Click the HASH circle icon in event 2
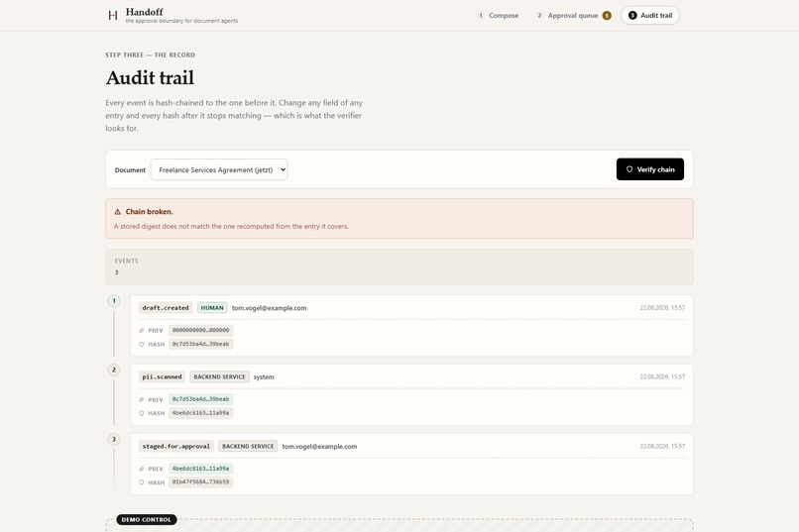Screen dimensions: 799x532 click(142, 413)
